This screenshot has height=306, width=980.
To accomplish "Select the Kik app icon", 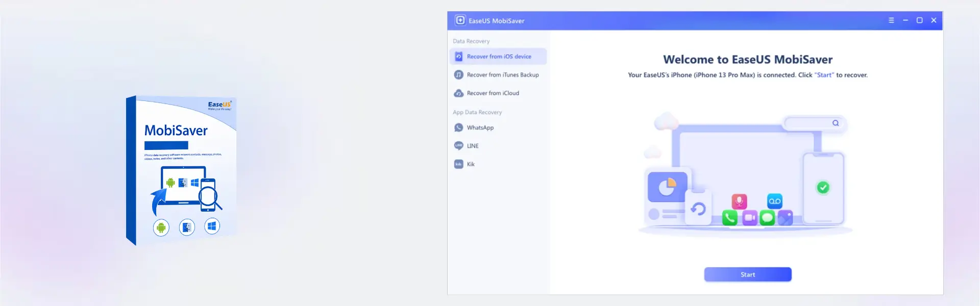I will click(459, 164).
